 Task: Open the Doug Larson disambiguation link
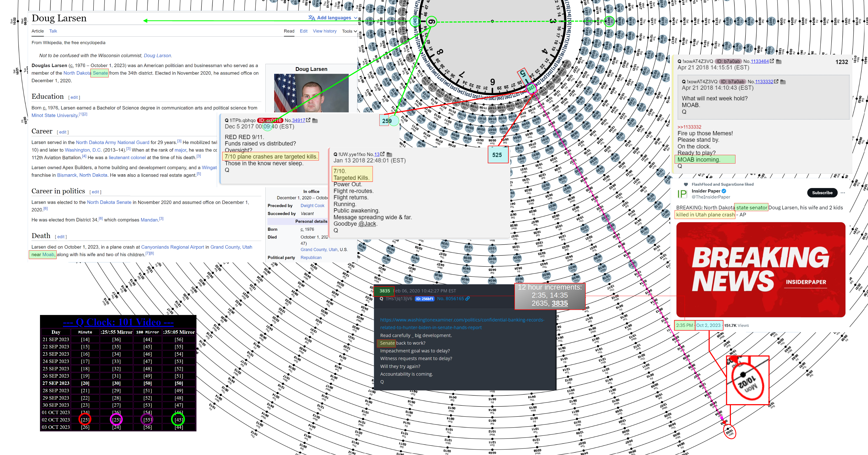[x=157, y=56]
